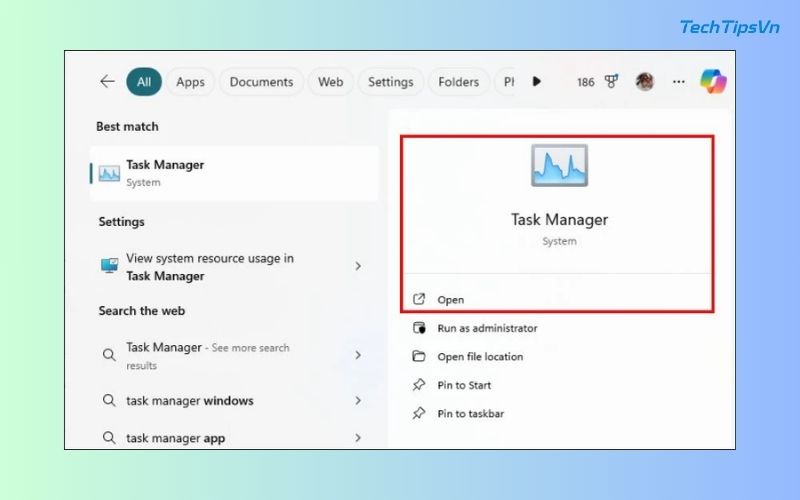This screenshot has height=500, width=800.
Task: Select task manager windows suggestion
Action: (x=234, y=401)
